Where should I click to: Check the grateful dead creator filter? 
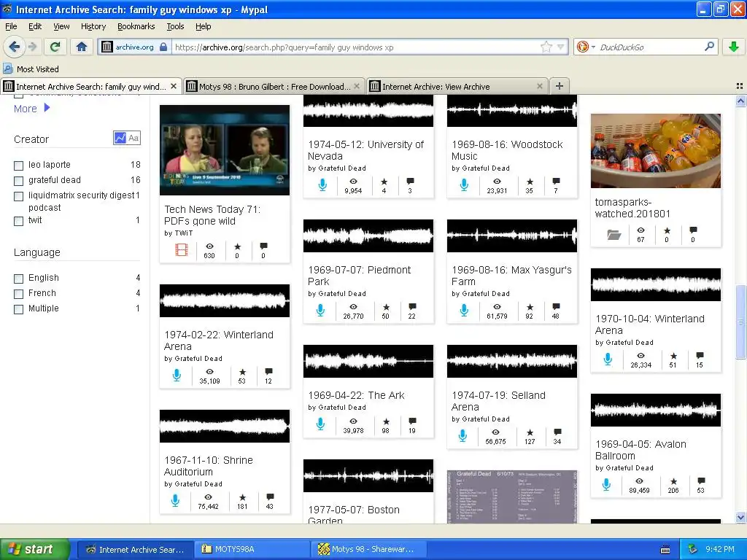[18, 181]
